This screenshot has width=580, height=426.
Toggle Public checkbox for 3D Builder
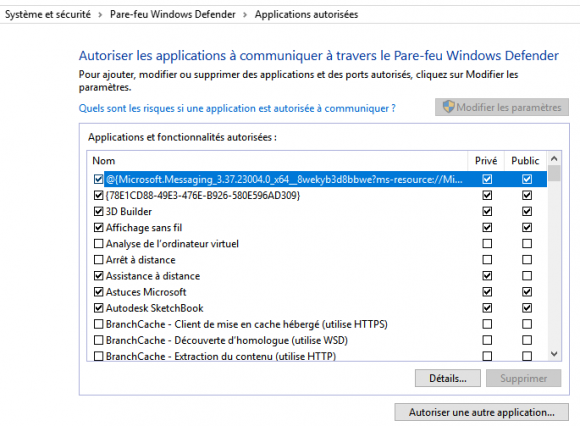tap(527, 212)
